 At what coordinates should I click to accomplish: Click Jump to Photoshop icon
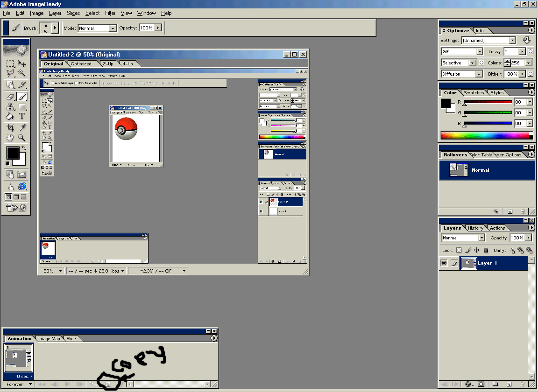(x=16, y=208)
